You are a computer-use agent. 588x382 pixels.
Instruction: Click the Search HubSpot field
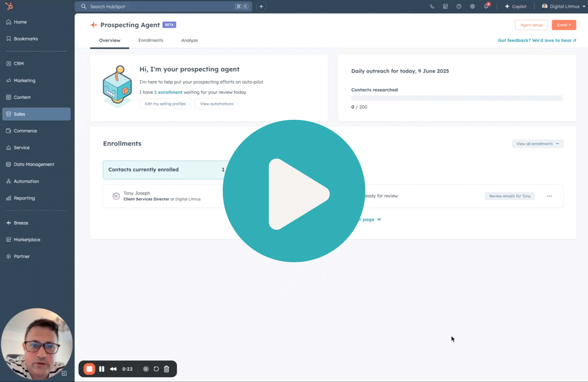(163, 6)
